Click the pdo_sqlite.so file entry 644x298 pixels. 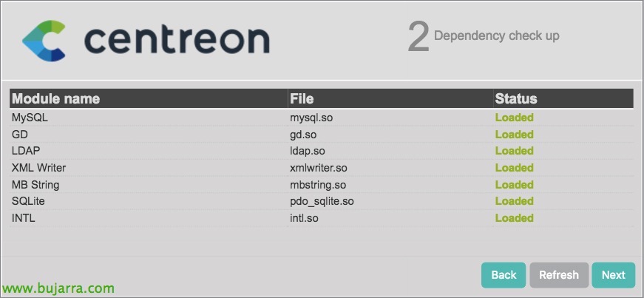tap(322, 201)
